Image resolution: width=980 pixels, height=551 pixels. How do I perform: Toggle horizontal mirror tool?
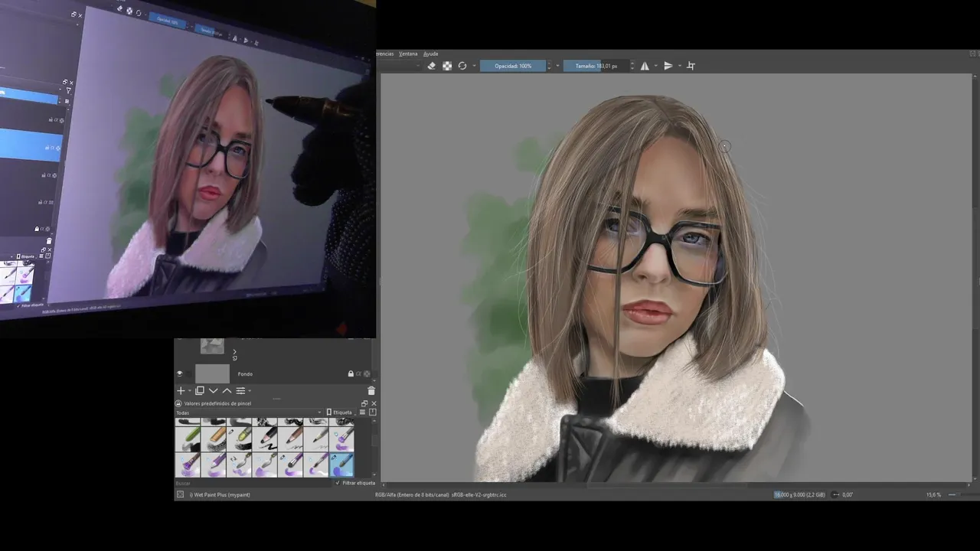point(645,66)
